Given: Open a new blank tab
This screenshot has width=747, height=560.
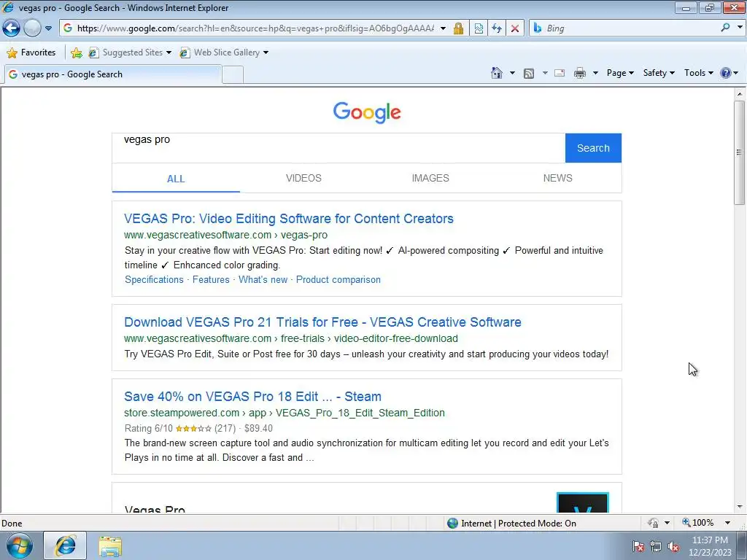Looking at the screenshot, I should pyautogui.click(x=233, y=75).
